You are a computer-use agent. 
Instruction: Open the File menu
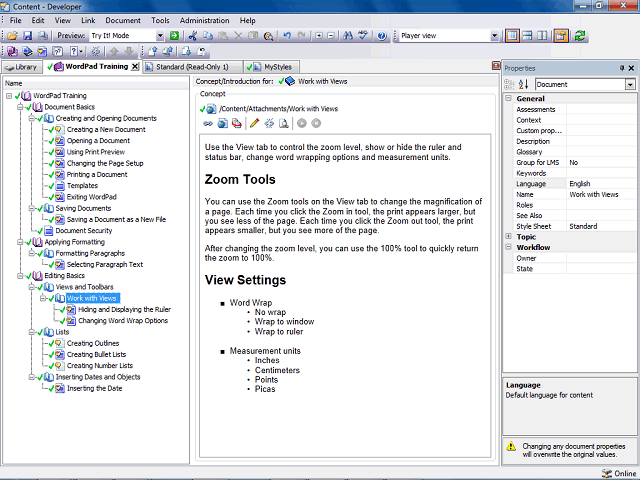[x=16, y=20]
